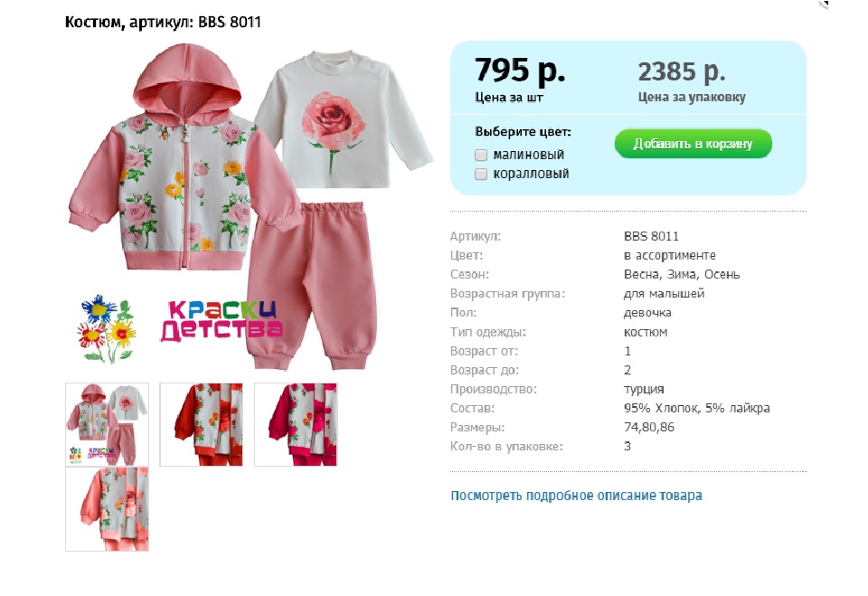This screenshot has width=868, height=596.
Task: Open Посмотреть подробное описание товара link
Action: (576, 496)
